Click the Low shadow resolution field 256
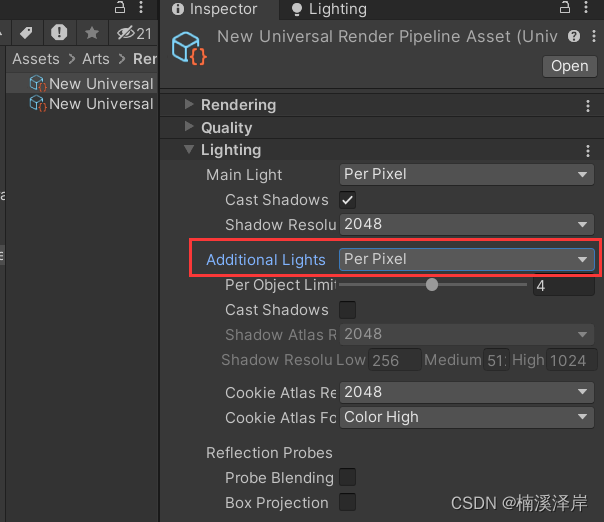This screenshot has width=604, height=522. click(395, 360)
